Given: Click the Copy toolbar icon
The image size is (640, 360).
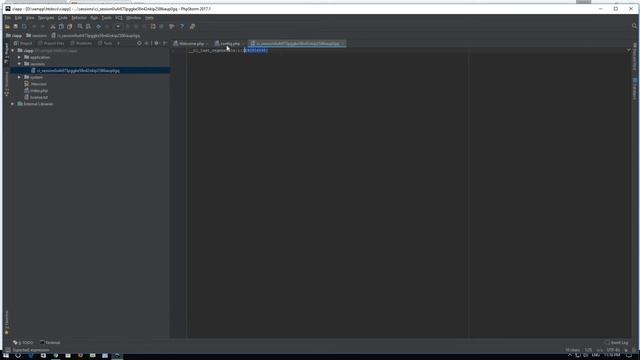Looking at the screenshot, I should 61,27.
